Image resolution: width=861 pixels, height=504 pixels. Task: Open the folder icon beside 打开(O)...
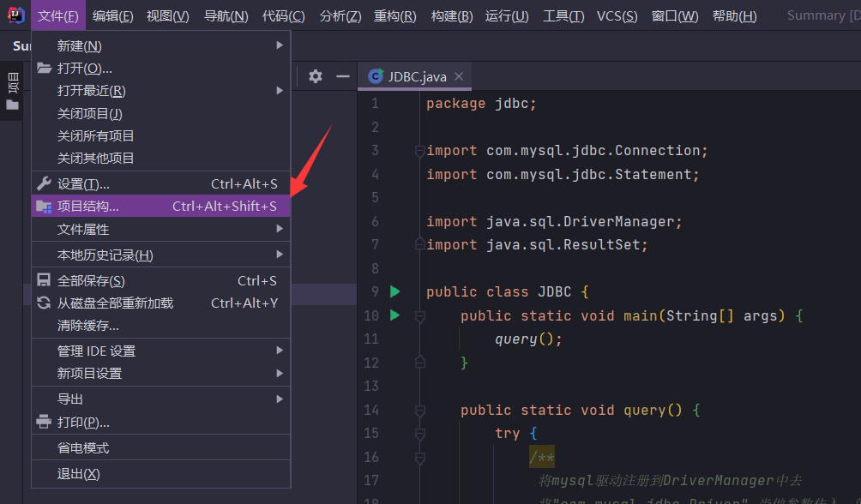point(44,68)
